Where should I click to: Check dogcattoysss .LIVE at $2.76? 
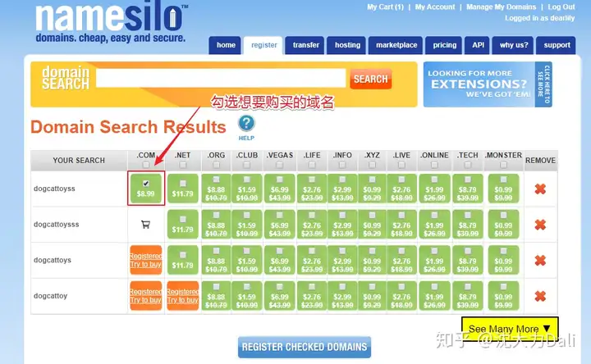[401, 216]
